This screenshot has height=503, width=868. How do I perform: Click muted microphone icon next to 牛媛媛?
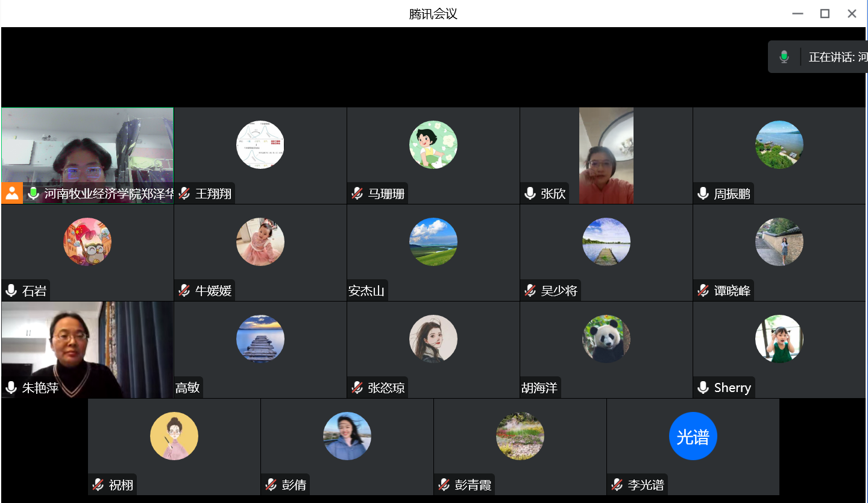184,291
